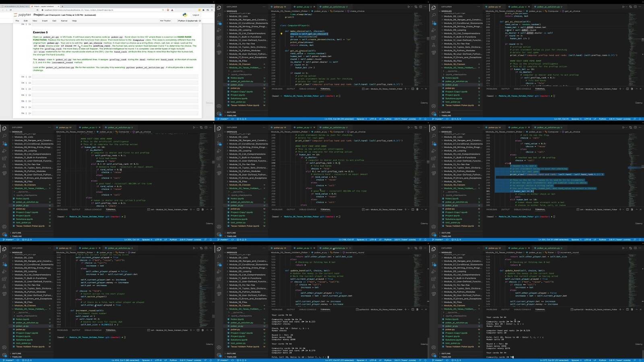Click master branch in make_choice frame status bar
Viewport: 644px width, 362px height.
(x=224, y=119)
